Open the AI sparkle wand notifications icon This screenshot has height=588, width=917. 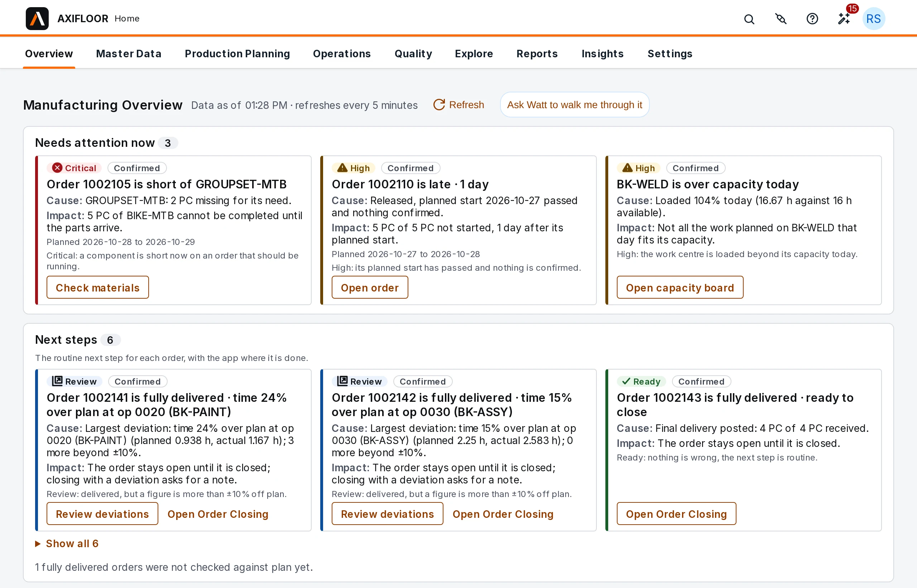(844, 19)
